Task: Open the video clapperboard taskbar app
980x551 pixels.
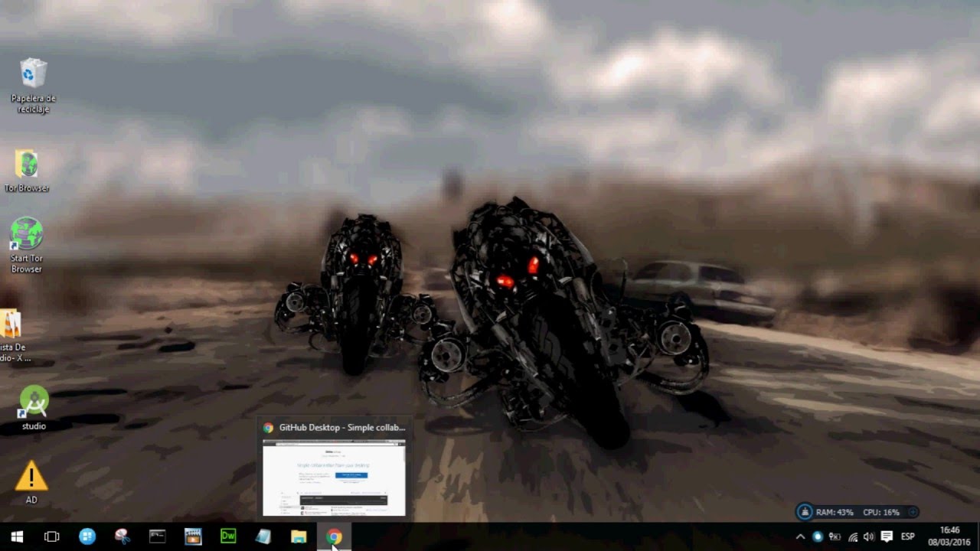Action: (193, 536)
